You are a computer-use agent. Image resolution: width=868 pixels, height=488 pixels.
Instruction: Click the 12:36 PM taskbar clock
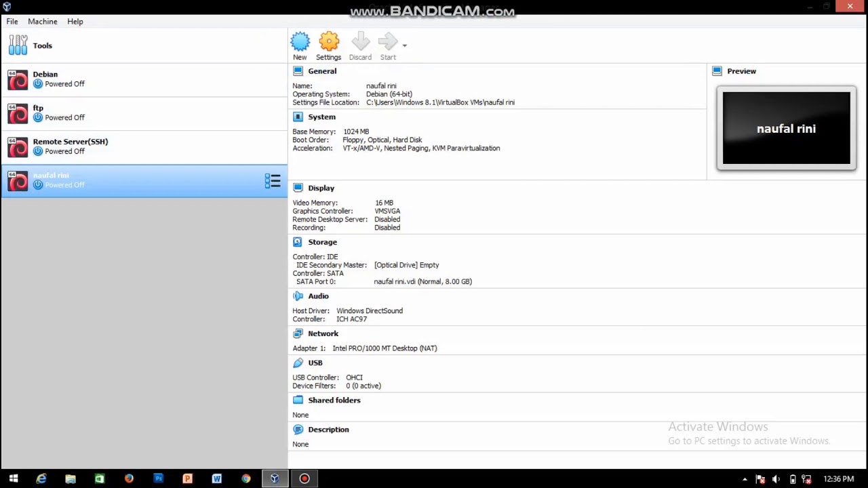point(838,479)
